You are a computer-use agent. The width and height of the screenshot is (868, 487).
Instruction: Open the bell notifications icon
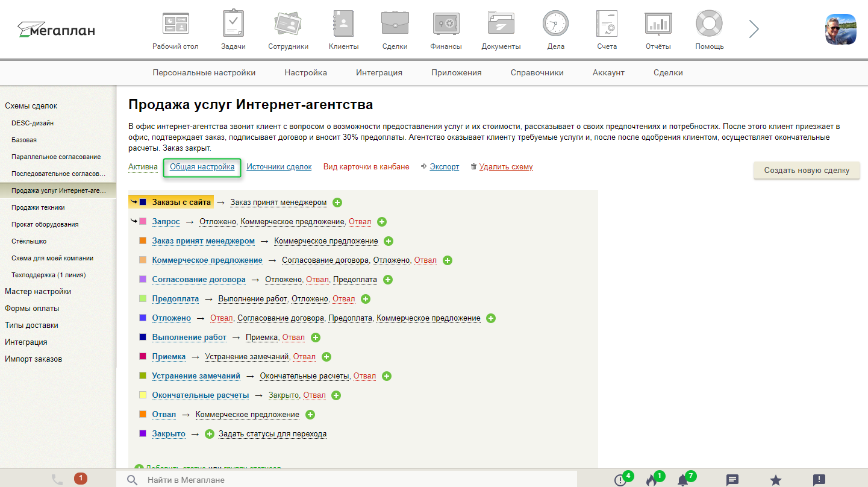682,480
